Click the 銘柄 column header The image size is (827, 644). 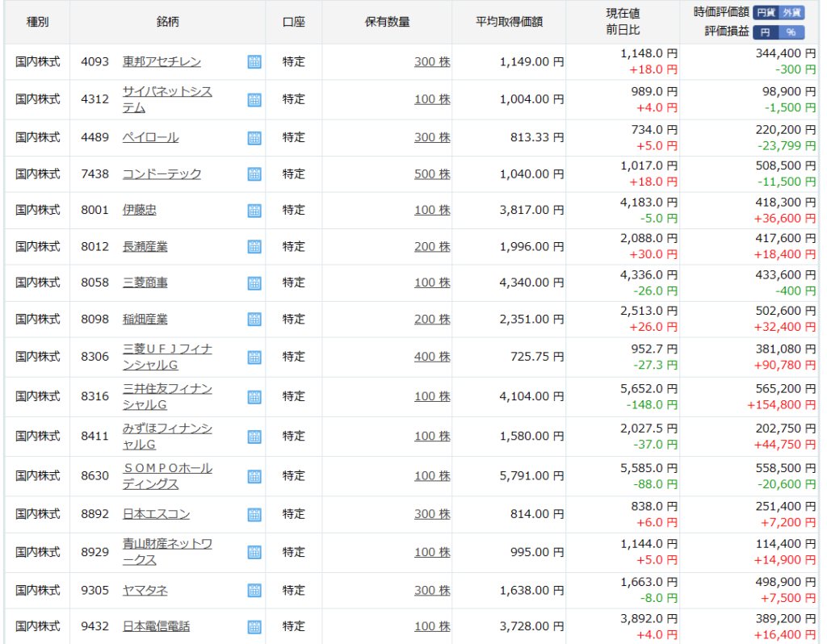click(168, 22)
